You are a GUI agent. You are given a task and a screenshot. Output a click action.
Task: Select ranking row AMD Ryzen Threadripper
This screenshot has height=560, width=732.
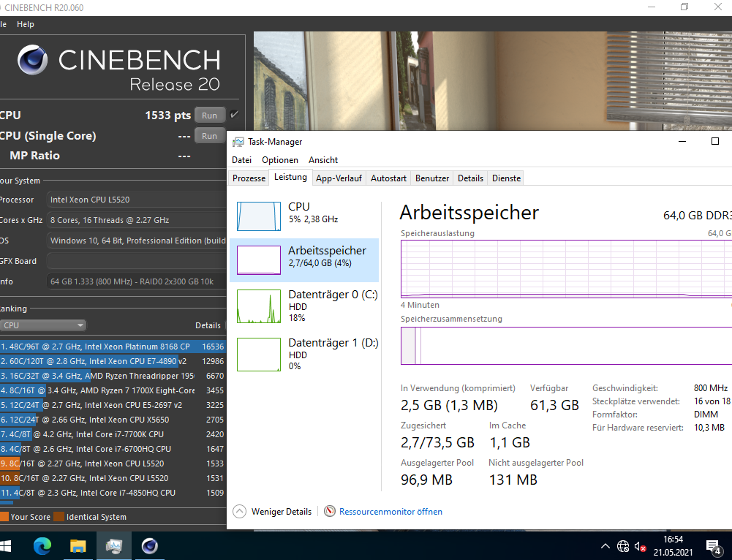pyautogui.click(x=113, y=376)
